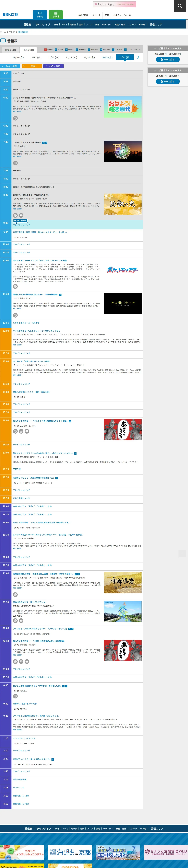
Task: Select date 11/10 (月)
Action: pos(18,58)
